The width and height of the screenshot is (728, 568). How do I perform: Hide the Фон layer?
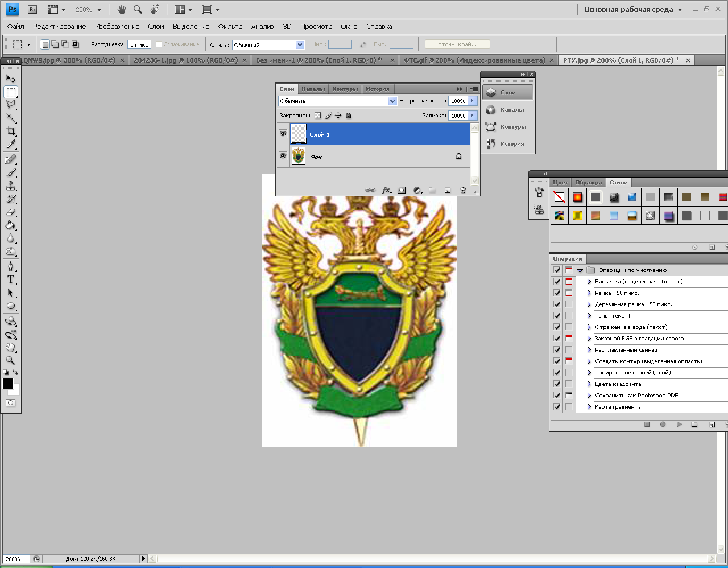pos(283,156)
